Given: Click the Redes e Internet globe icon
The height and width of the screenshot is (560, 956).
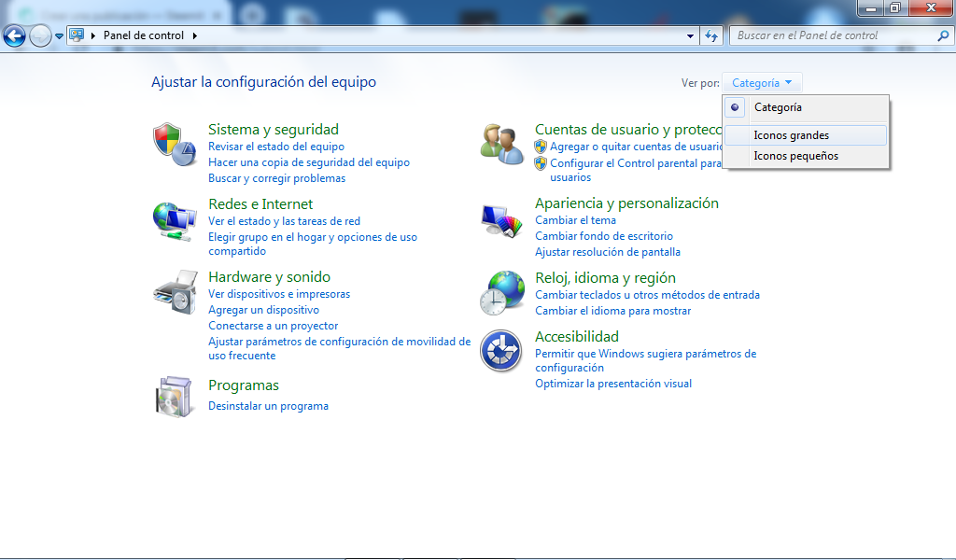Looking at the screenshot, I should coord(175,221).
